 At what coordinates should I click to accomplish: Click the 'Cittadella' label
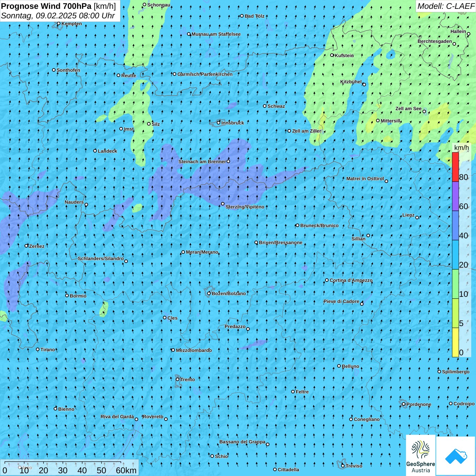point(288,470)
